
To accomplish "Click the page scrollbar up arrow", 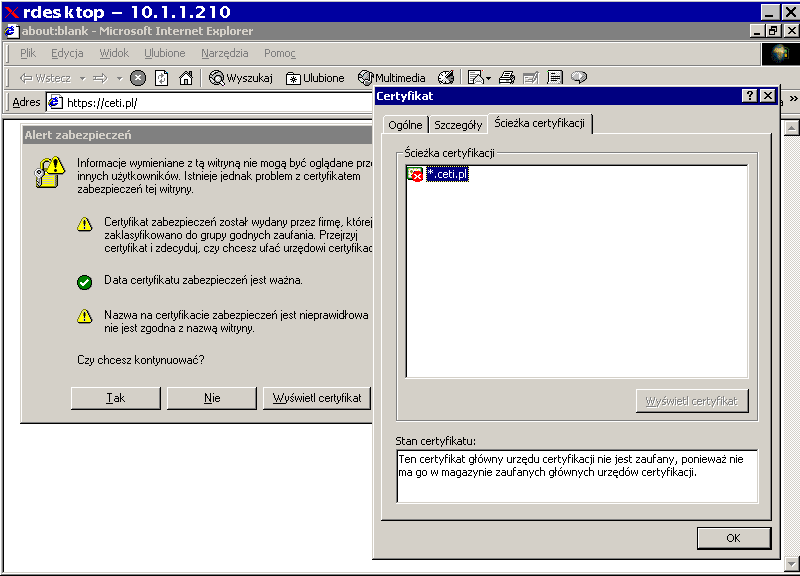I will click(791, 128).
